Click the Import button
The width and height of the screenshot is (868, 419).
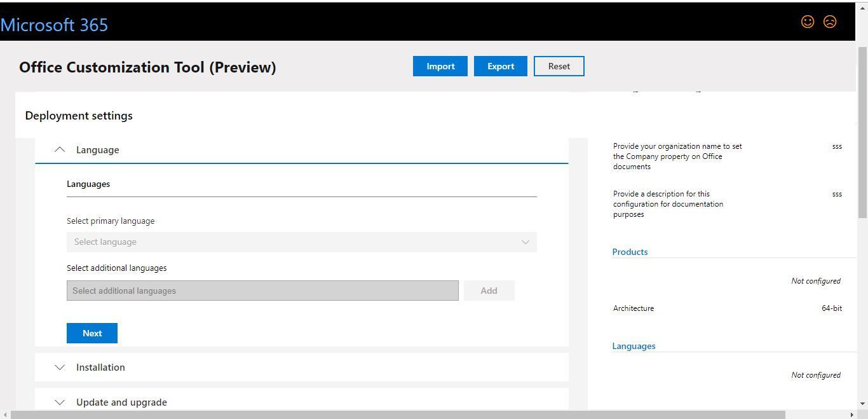440,66
